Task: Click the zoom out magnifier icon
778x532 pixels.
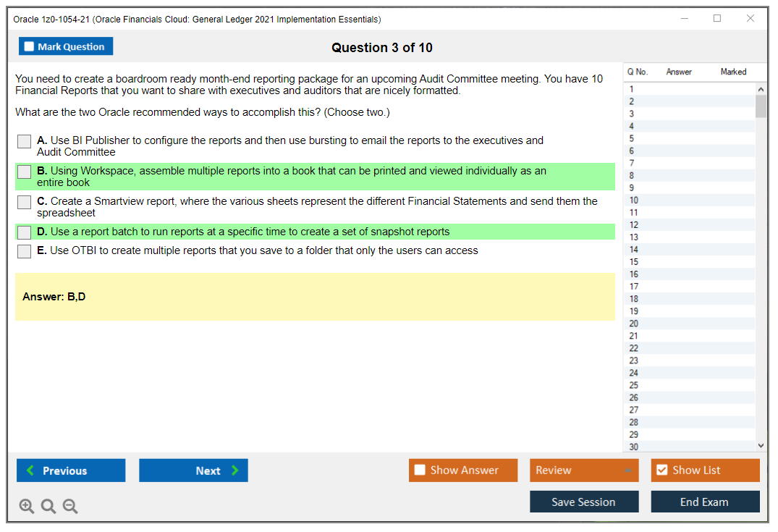Action: [70, 507]
